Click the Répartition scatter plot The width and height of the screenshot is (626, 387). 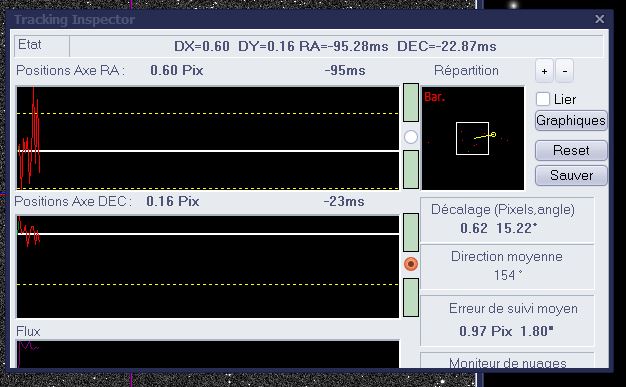point(473,138)
